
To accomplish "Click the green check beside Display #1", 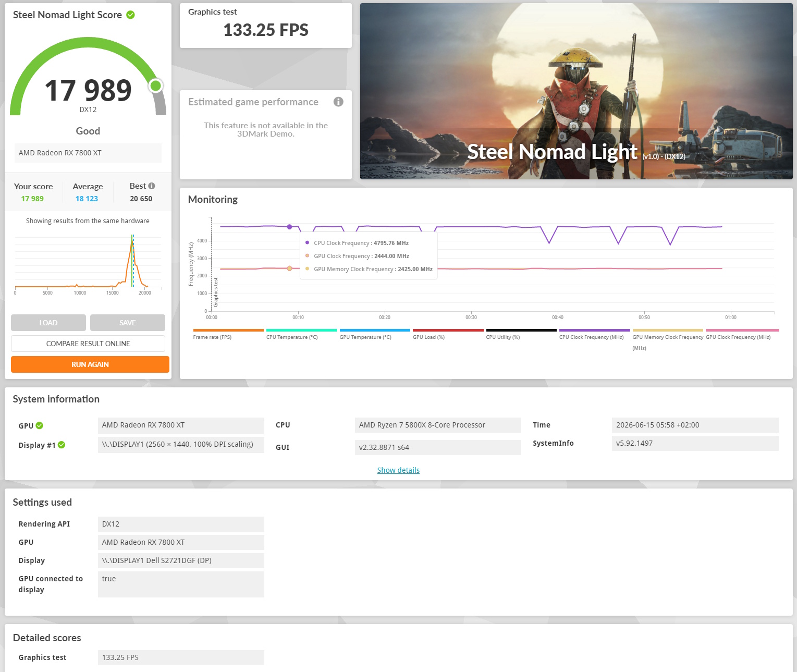I will click(x=62, y=445).
